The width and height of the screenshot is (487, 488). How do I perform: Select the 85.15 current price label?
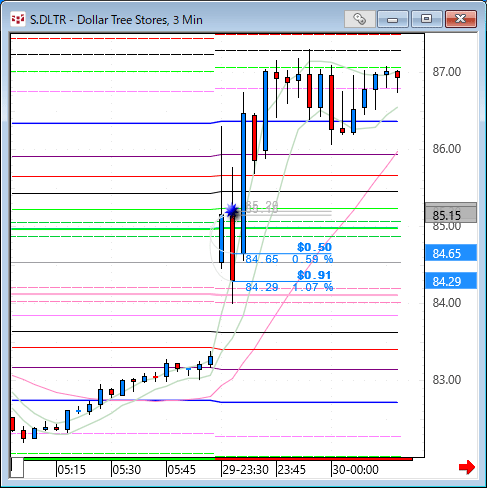(451, 215)
